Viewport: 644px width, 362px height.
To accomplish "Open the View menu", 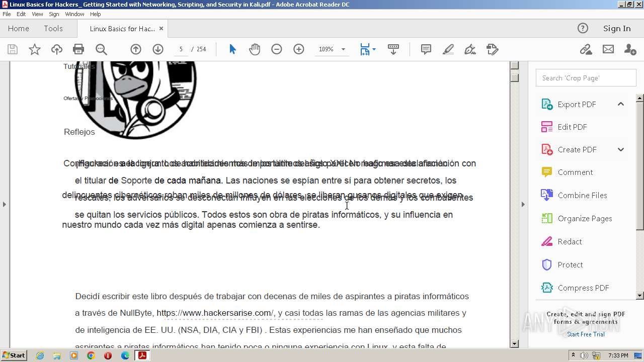I will [37, 14].
